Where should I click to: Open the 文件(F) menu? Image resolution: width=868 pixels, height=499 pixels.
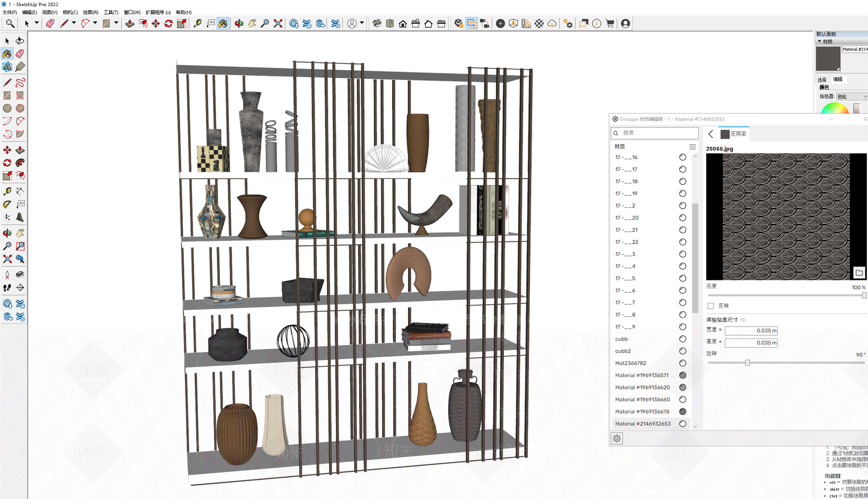[10, 12]
